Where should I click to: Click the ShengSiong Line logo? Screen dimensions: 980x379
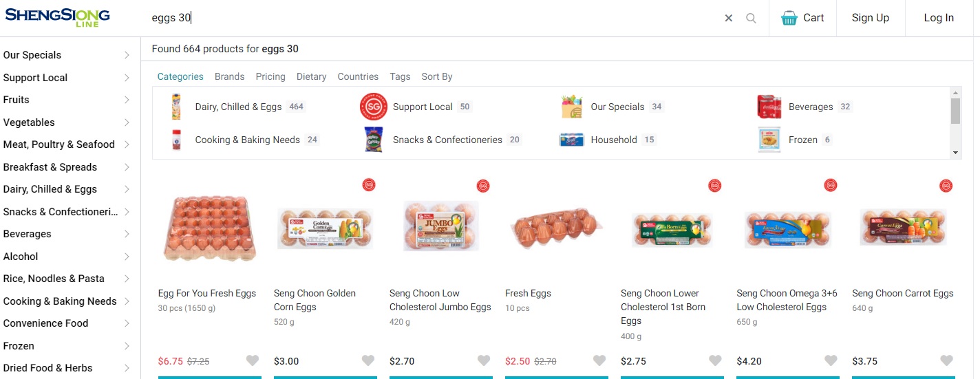tap(57, 17)
